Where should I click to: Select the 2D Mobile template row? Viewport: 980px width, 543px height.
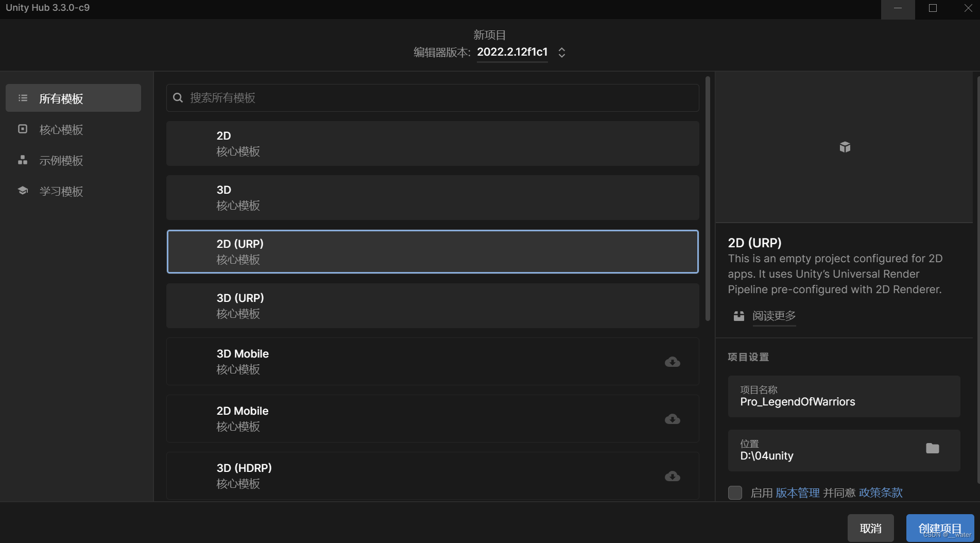point(433,418)
